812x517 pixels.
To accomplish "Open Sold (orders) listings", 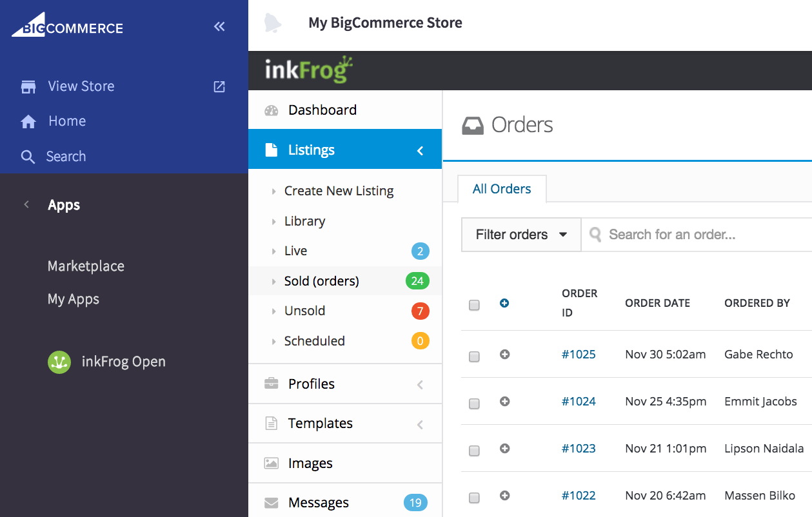I will pos(322,281).
